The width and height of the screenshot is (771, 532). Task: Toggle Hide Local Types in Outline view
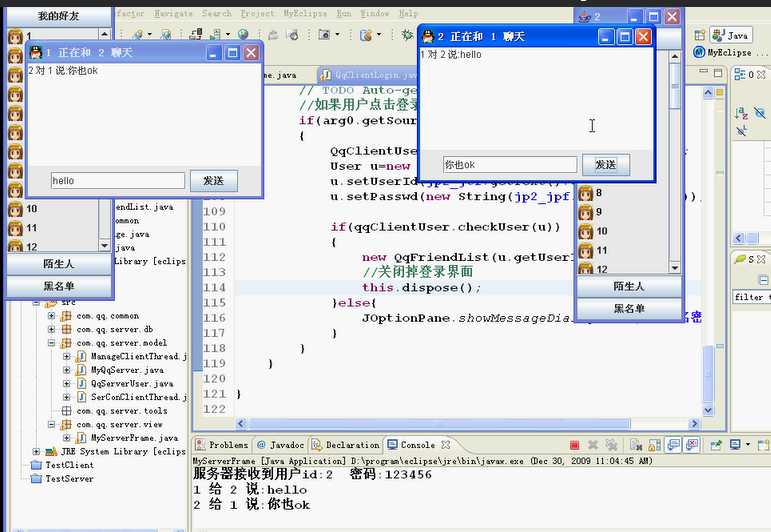[741, 131]
